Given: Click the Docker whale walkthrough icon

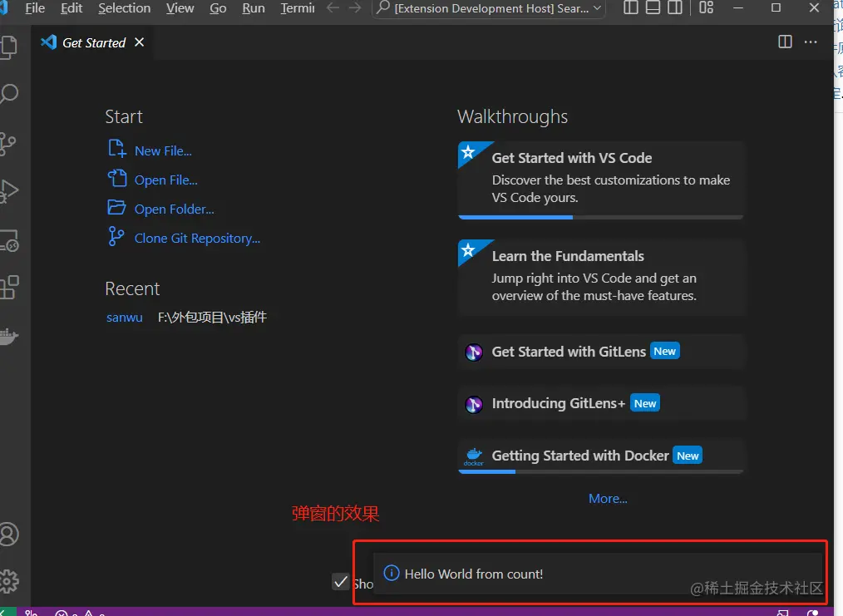Looking at the screenshot, I should pos(474,456).
